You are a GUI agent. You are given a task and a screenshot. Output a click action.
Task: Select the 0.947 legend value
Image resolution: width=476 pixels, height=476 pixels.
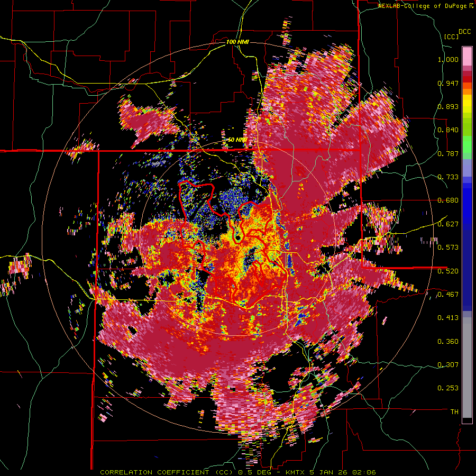tap(448, 83)
